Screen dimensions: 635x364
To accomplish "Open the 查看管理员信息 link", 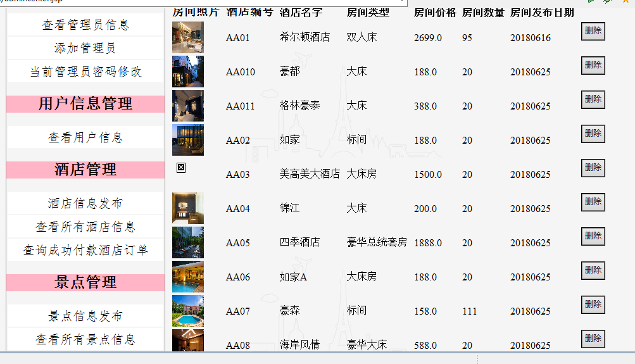I will 85,25.
